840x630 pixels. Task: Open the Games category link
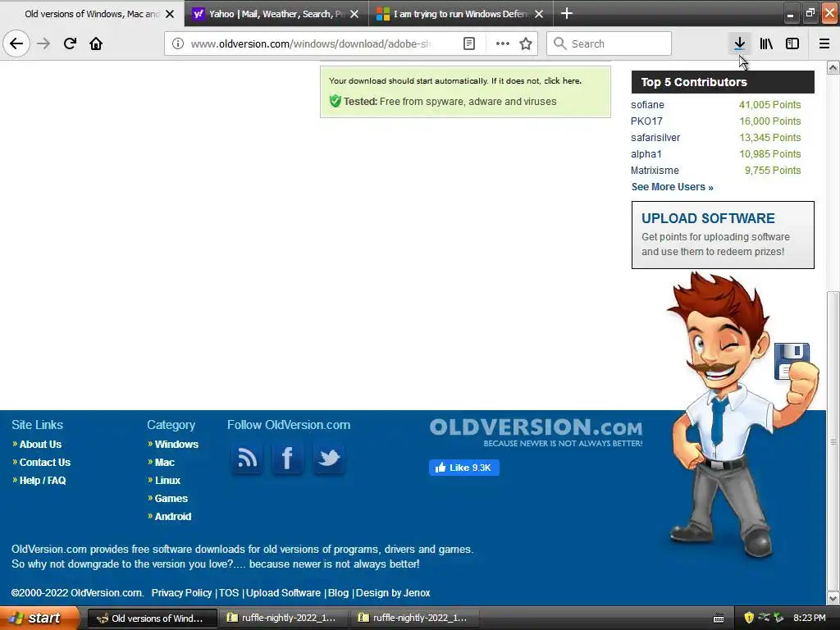[x=171, y=499]
